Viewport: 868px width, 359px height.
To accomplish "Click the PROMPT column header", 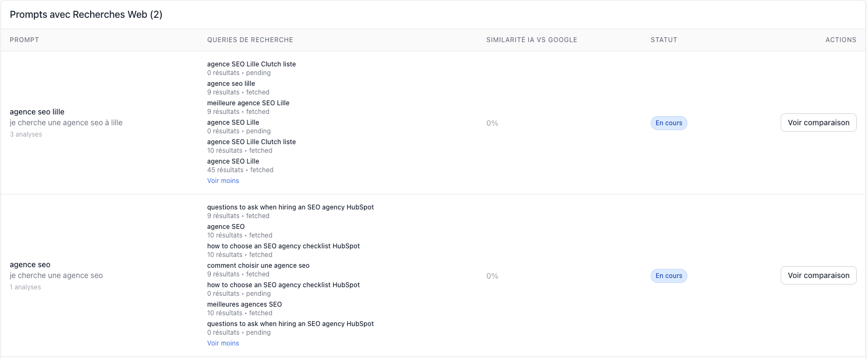I will point(24,40).
